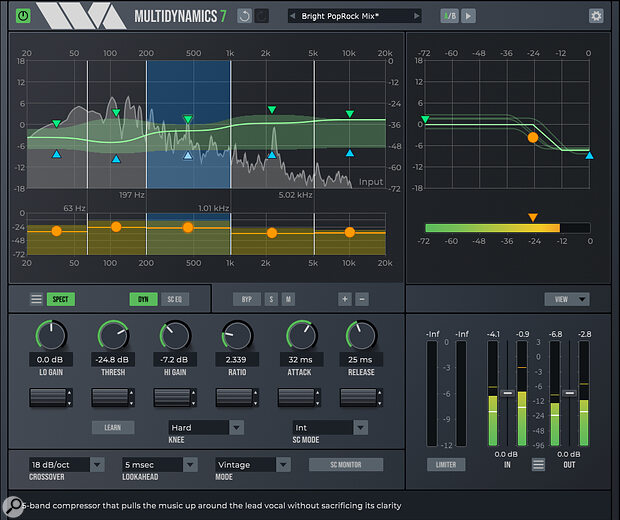Viewport: 620px width, 520px height.
Task: Click the A/B copy play arrow
Action: 468,16
